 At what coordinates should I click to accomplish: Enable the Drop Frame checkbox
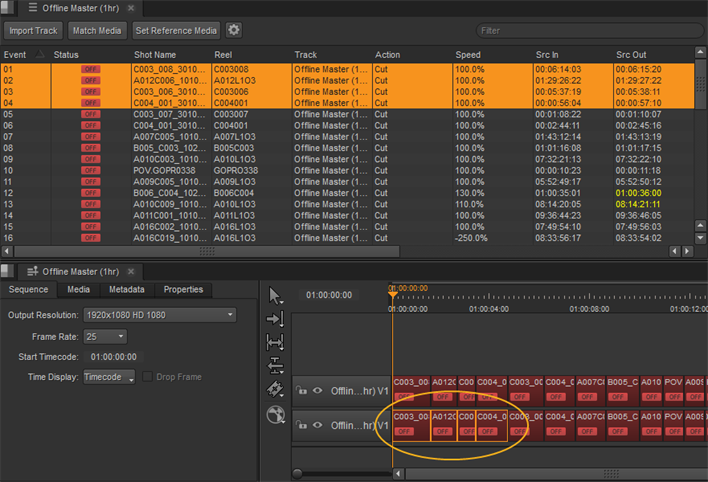pyautogui.click(x=148, y=377)
